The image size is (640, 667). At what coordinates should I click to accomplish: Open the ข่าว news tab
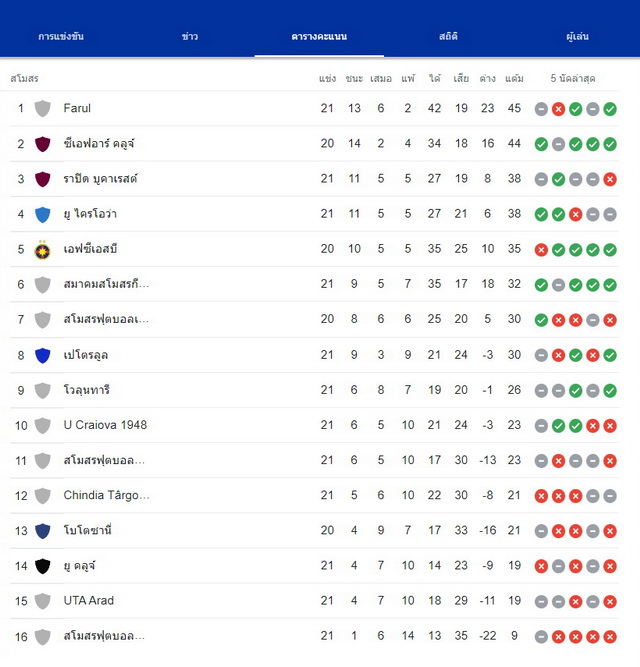click(x=190, y=36)
